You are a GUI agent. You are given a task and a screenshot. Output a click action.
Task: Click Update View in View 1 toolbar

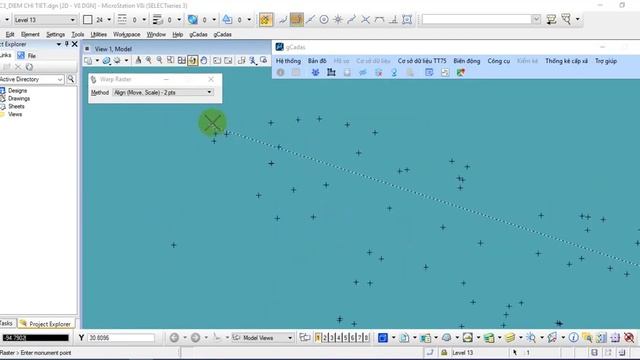[x=138, y=61]
